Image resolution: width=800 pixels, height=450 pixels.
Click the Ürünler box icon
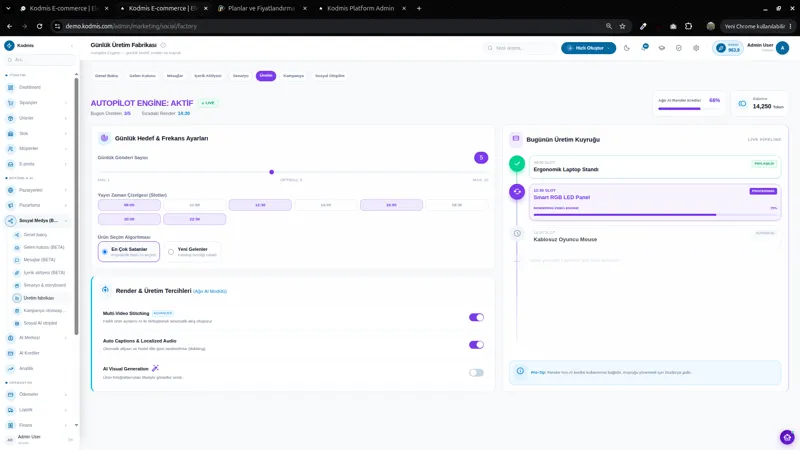coord(10,118)
